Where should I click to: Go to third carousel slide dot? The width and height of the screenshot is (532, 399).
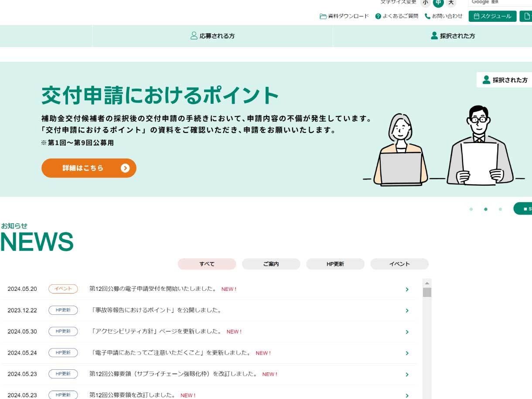click(x=500, y=209)
